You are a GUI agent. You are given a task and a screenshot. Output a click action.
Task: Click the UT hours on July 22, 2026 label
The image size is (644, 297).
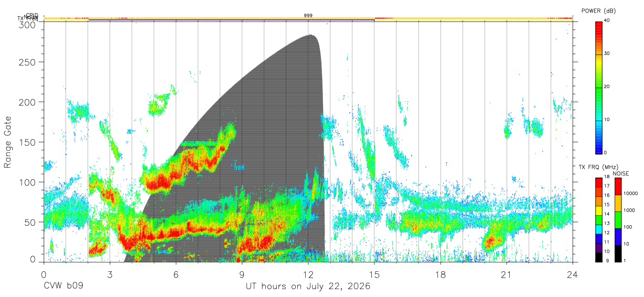tap(308, 287)
